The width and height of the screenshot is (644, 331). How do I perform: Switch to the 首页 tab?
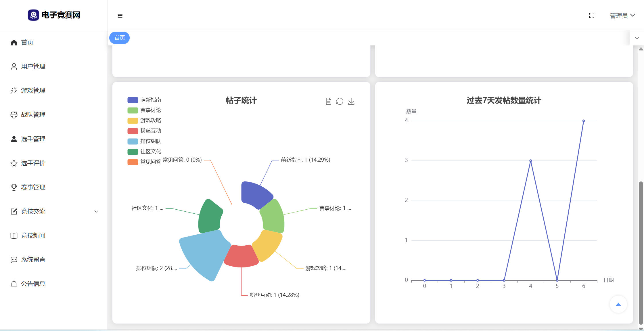coord(120,38)
